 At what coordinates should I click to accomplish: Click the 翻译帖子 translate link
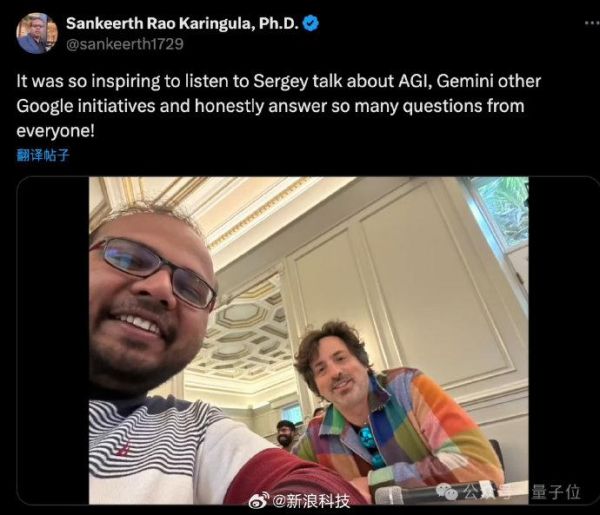(43, 155)
